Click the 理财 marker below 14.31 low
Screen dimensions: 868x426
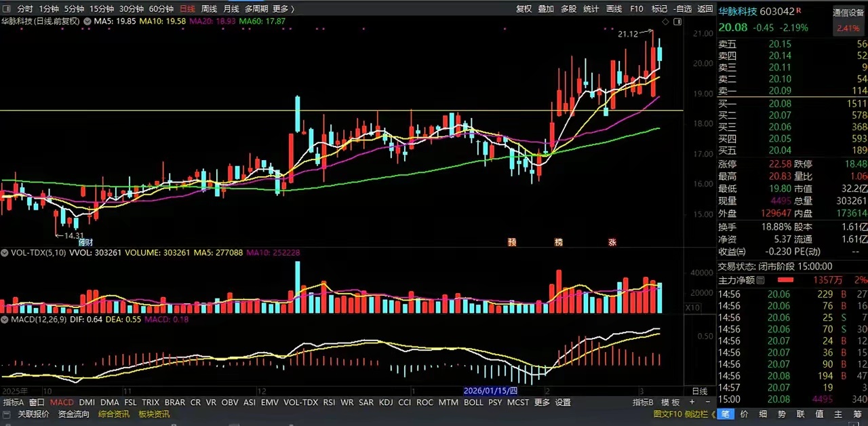coord(86,241)
